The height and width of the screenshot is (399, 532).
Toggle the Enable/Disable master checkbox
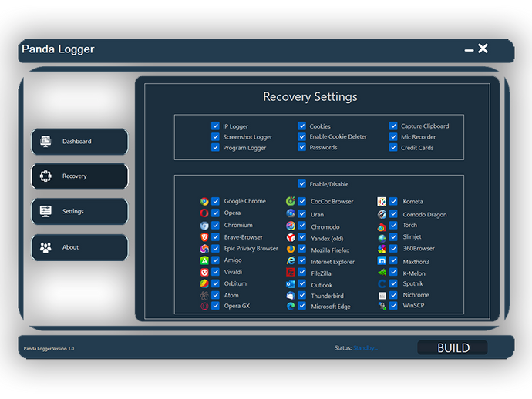pyautogui.click(x=301, y=184)
